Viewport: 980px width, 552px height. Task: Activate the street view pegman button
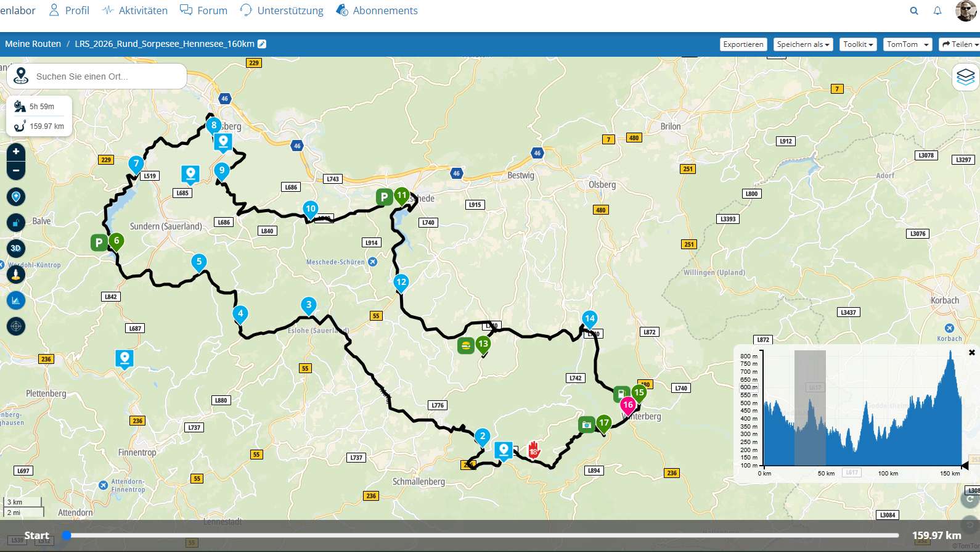coord(16,274)
